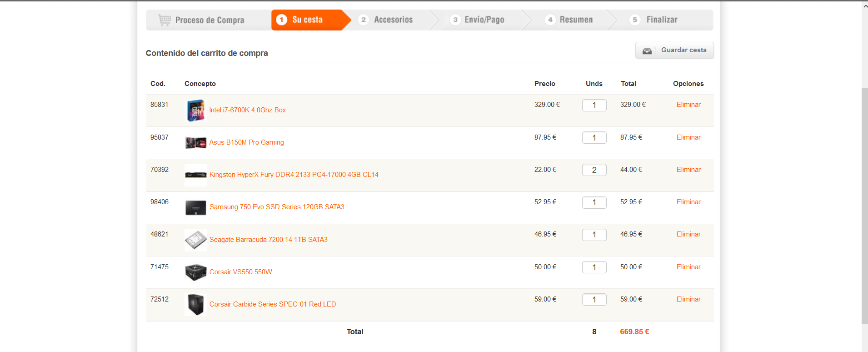
Task: Click the Guardar cesta basket icon
Action: click(647, 50)
